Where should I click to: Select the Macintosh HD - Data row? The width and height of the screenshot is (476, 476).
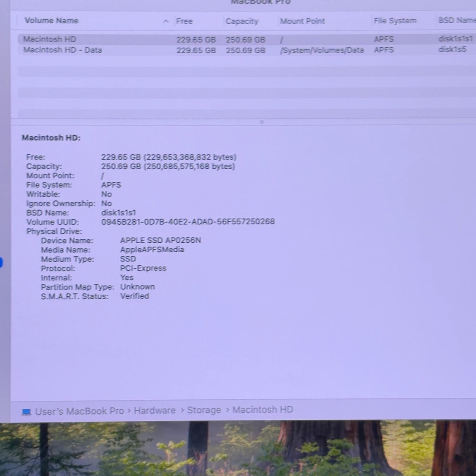click(x=246, y=50)
